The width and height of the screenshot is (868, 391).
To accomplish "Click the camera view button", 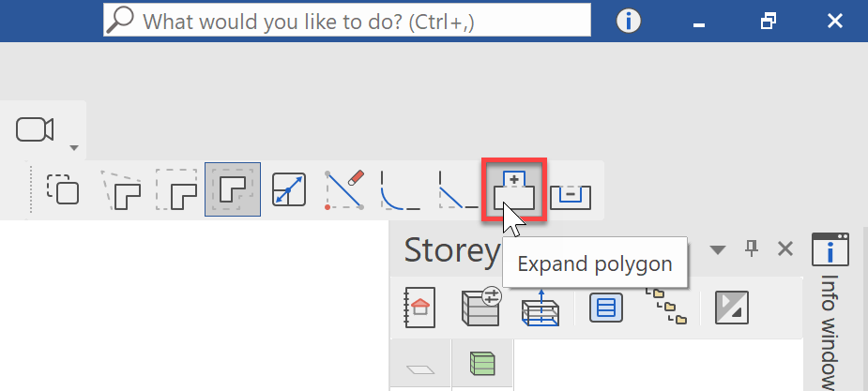I will click(35, 130).
